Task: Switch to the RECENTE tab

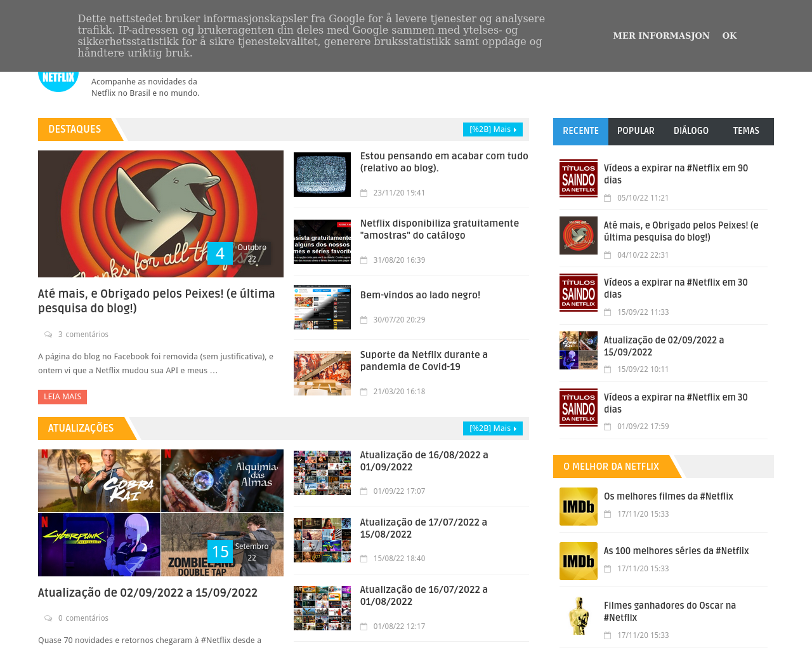Action: point(580,131)
